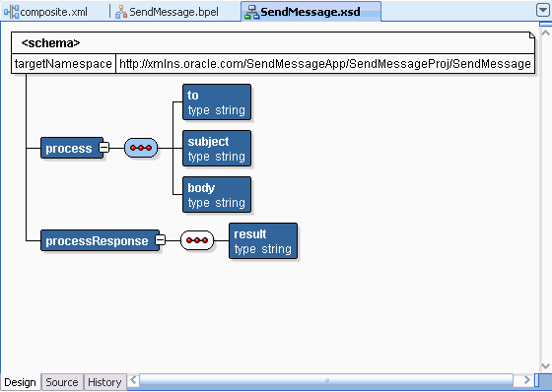Click the vertical scrollbar up arrow

point(546,33)
